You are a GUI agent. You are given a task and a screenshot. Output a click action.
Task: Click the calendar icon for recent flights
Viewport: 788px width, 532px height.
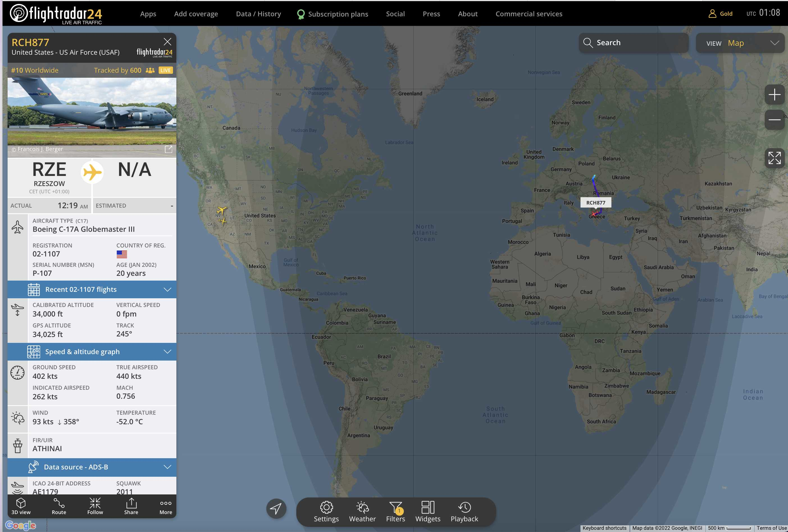tap(34, 289)
